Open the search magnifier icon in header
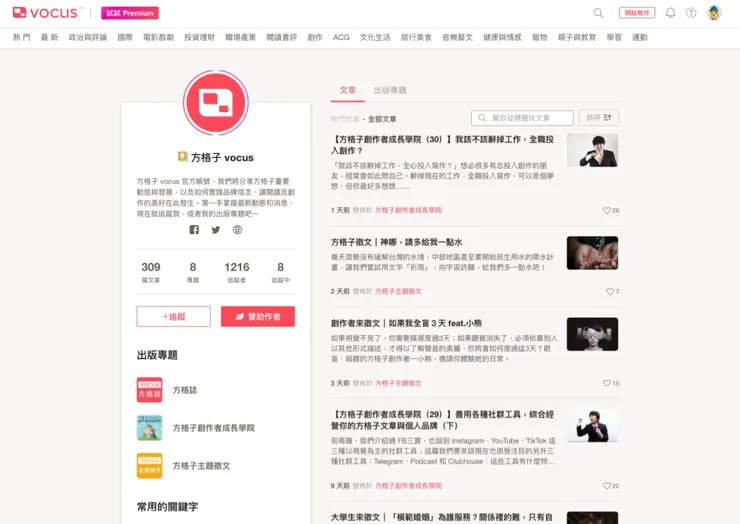Image resolution: width=740 pixels, height=524 pixels. [598, 13]
